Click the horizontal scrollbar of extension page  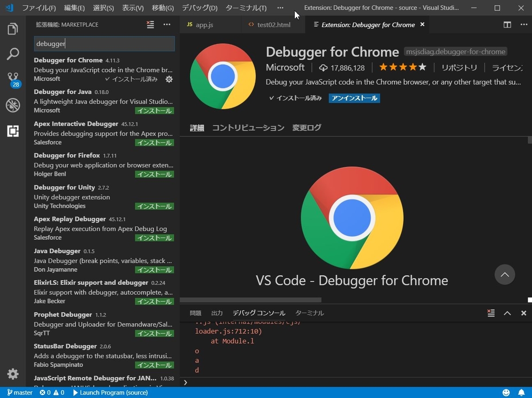[250, 300]
